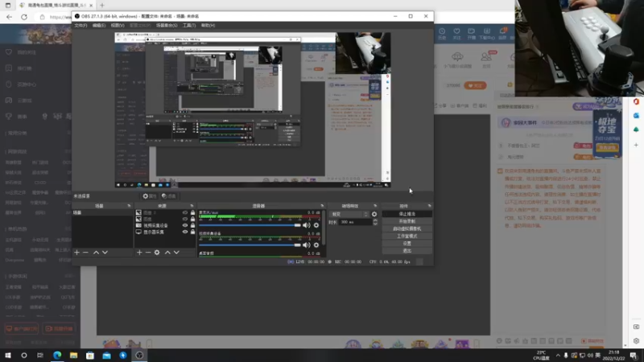Pop out the Scenes dock panel icon
The width and height of the screenshot is (644, 362).
(129, 206)
